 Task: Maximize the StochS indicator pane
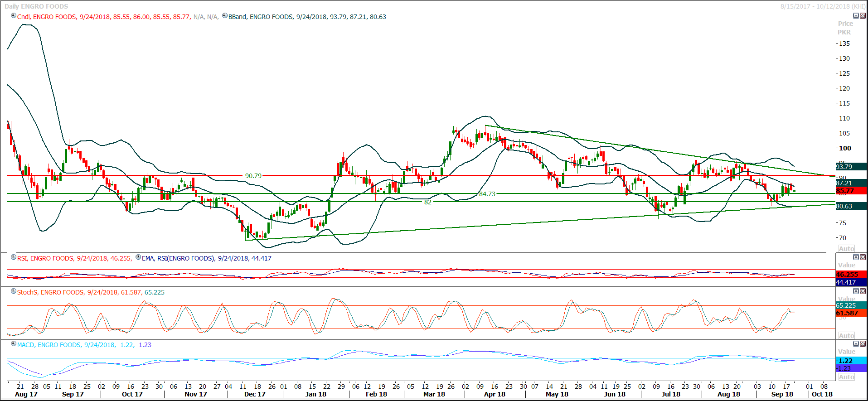pyautogui.click(x=856, y=291)
